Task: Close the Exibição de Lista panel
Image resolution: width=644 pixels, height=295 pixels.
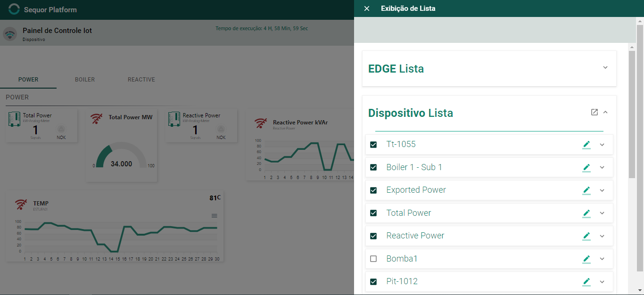Action: pos(367,8)
